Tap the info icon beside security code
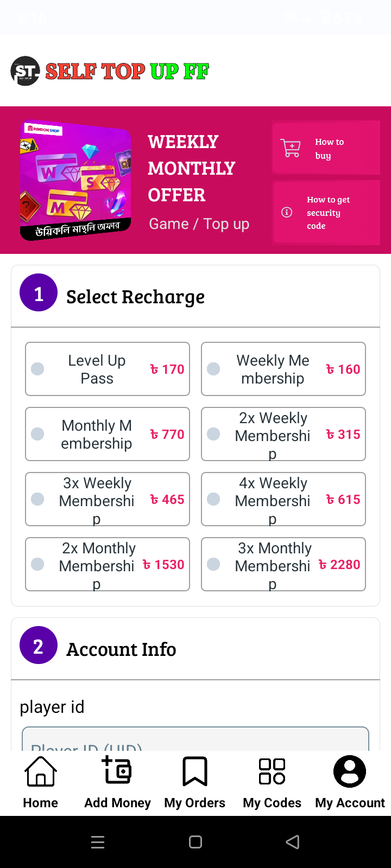 (287, 212)
